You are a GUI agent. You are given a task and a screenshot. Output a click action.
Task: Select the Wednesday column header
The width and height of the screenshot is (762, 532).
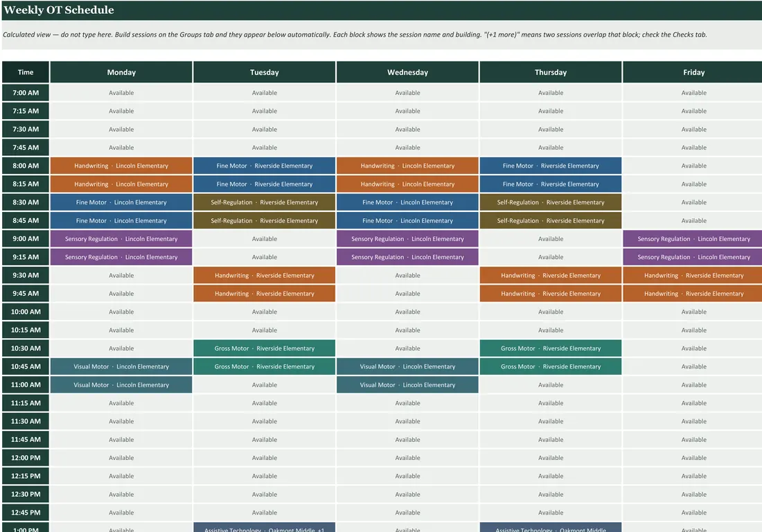click(x=407, y=72)
